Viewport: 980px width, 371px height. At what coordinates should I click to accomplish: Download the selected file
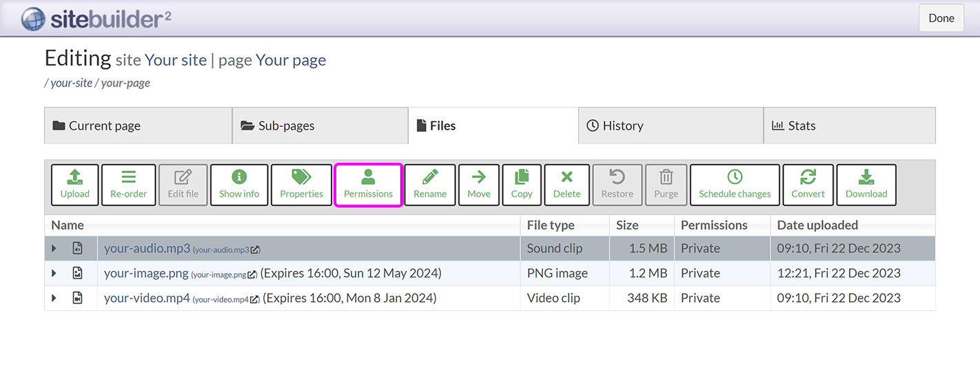tap(866, 185)
